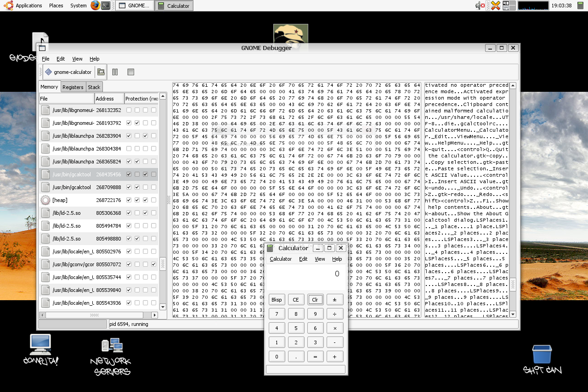The image size is (588, 392).
Task: Toggle first protection checkbox in 805502976 row
Action: click(x=129, y=252)
